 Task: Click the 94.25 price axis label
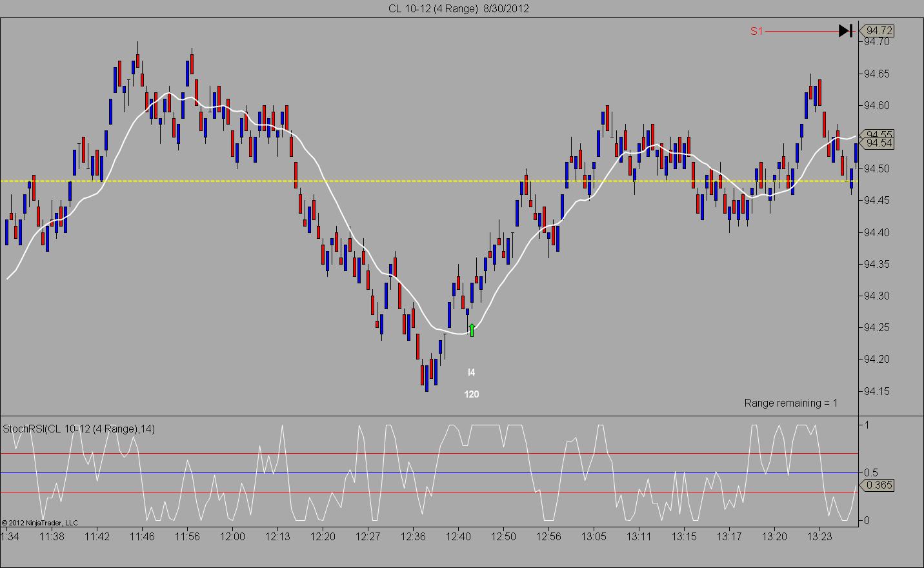pyautogui.click(x=877, y=327)
